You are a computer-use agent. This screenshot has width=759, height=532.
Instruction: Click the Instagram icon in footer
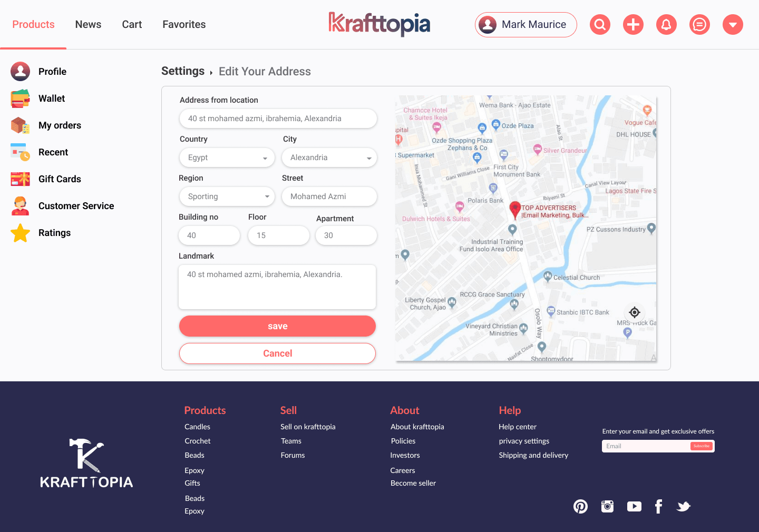(607, 506)
